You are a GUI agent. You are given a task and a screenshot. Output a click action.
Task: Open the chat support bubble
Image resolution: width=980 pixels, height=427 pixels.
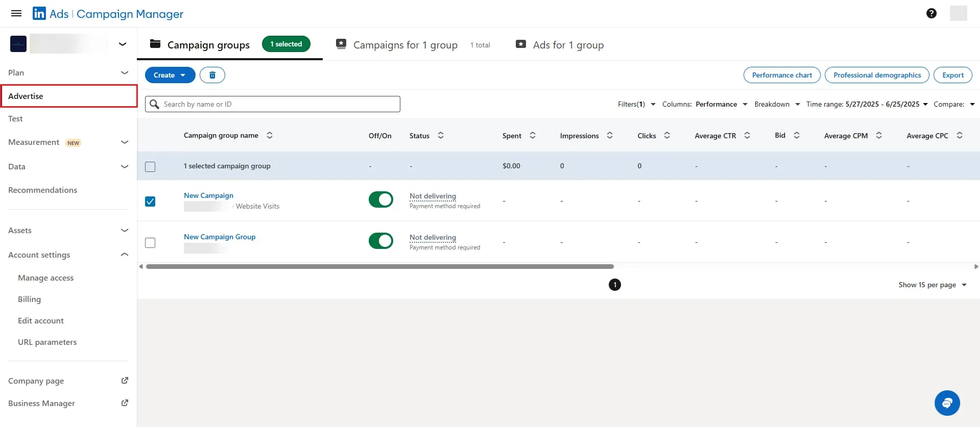947,403
